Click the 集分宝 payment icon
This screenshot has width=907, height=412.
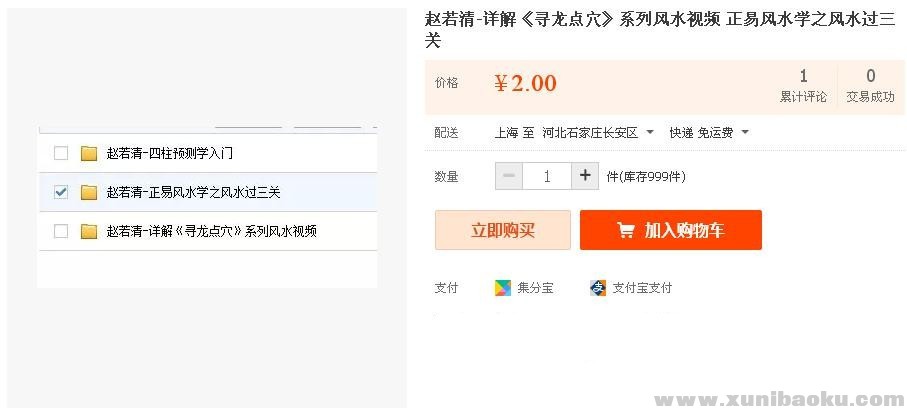coord(502,288)
